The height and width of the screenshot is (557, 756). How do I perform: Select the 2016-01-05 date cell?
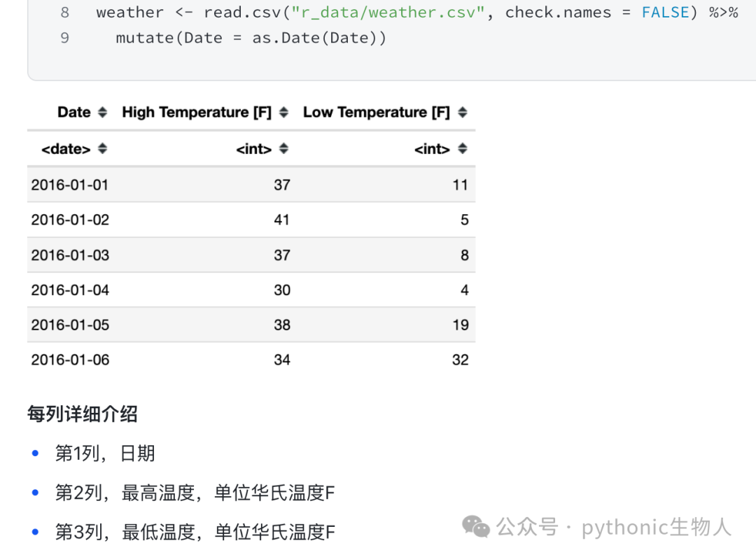point(70,325)
